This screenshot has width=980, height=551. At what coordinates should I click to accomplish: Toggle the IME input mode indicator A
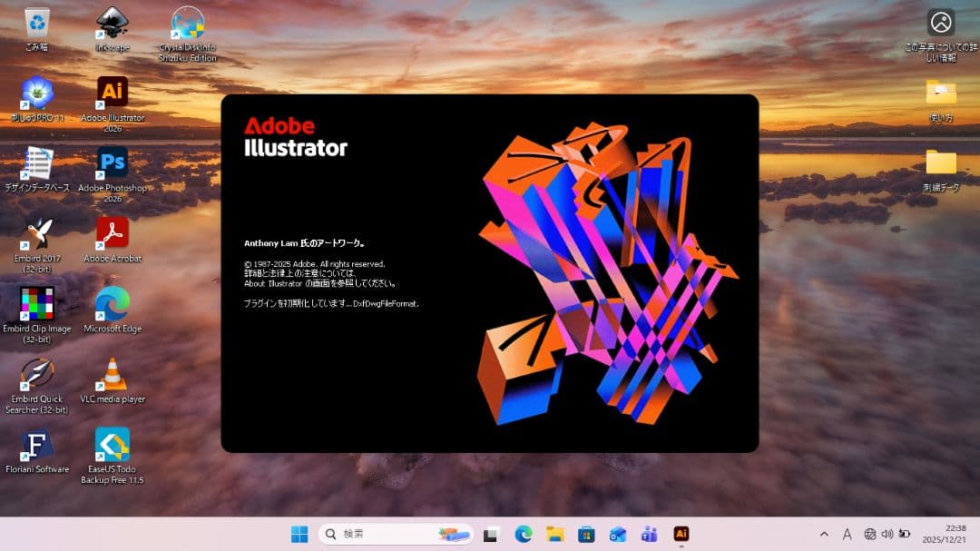(x=848, y=534)
